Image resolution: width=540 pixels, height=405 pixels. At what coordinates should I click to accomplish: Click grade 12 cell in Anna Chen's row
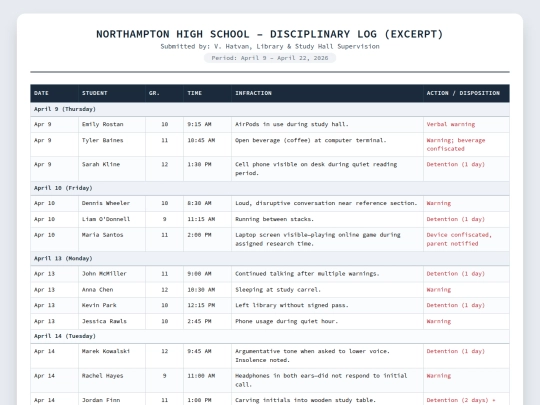click(165, 290)
